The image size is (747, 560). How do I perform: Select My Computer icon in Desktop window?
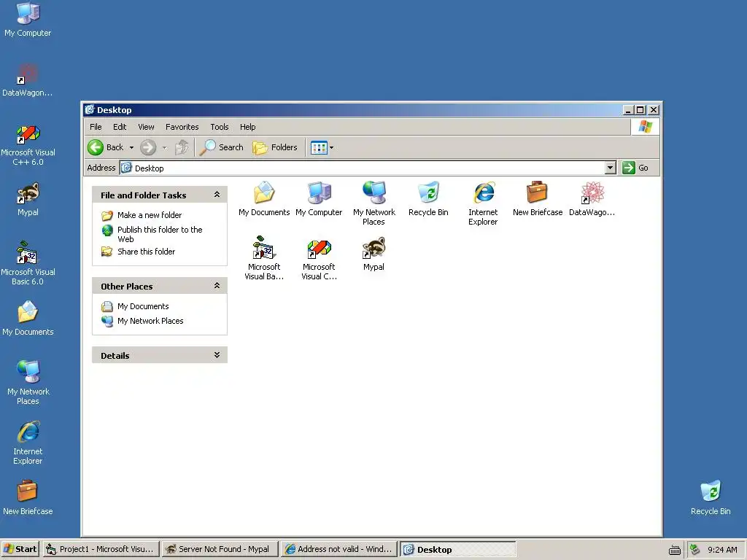coord(319,198)
